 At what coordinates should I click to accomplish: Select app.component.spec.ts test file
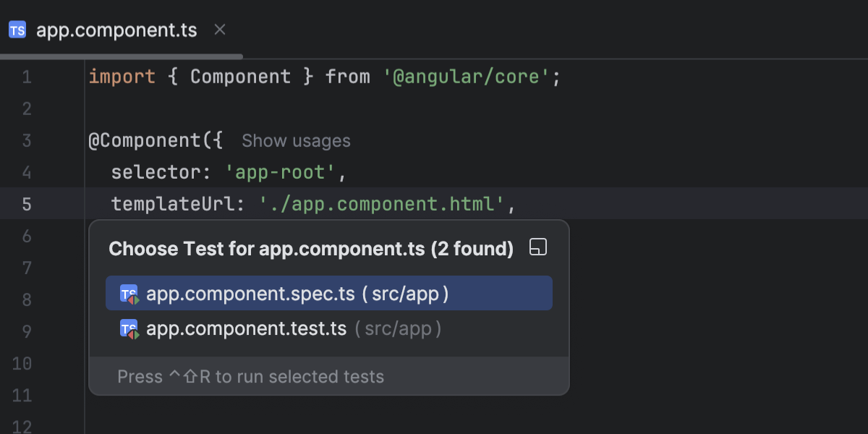329,294
